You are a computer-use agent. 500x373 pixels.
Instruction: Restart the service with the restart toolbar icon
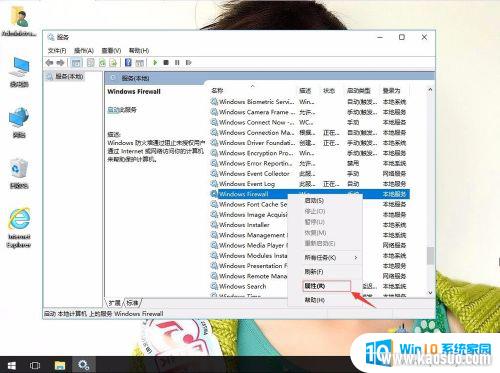(189, 63)
